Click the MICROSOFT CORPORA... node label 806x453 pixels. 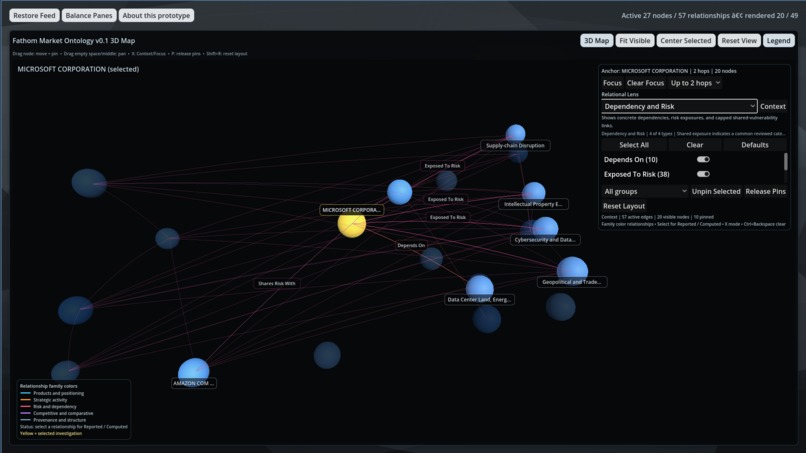click(352, 210)
